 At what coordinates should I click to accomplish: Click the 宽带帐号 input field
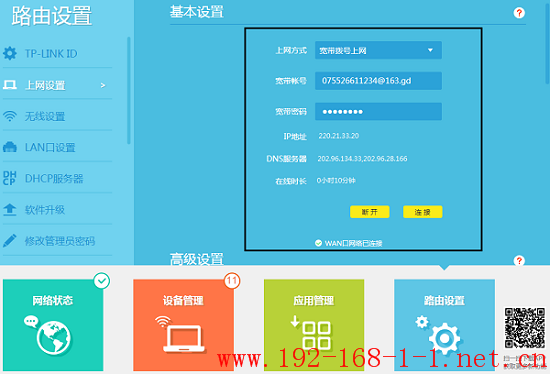pos(378,81)
